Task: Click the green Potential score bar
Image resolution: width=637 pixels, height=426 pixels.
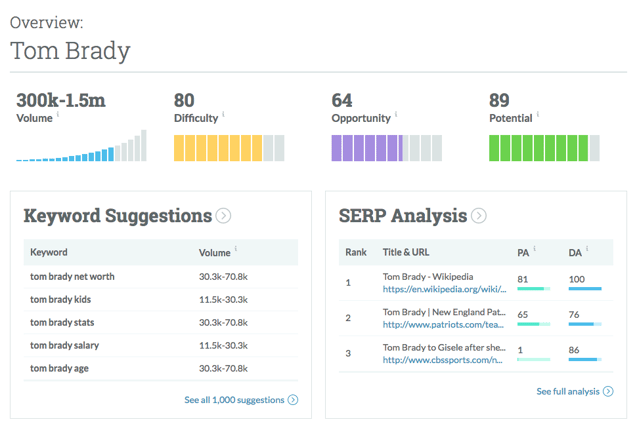Action: (544, 148)
